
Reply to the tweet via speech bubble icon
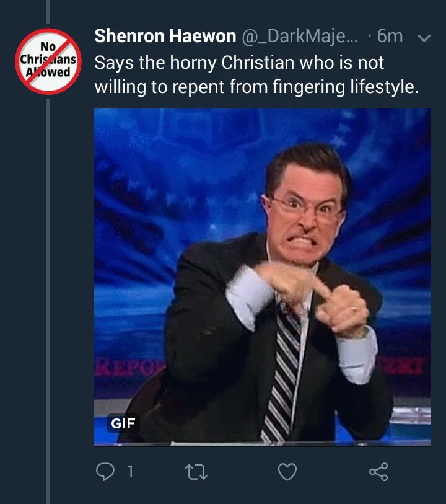click(105, 472)
